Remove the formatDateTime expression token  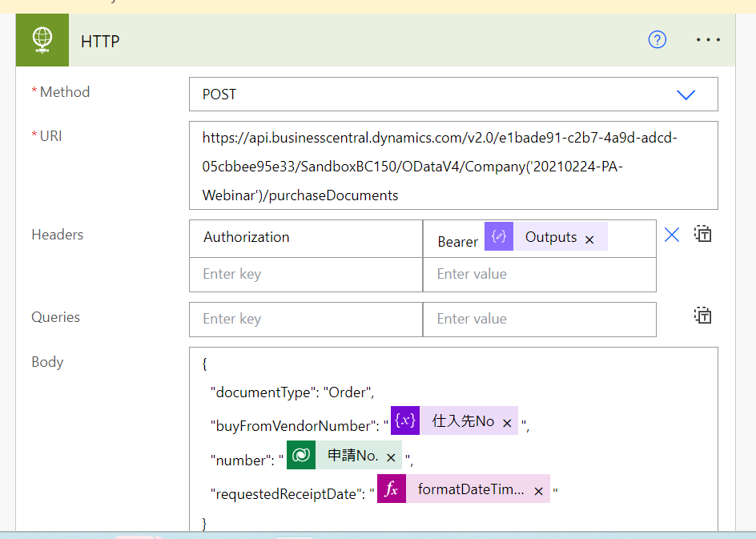[539, 492]
